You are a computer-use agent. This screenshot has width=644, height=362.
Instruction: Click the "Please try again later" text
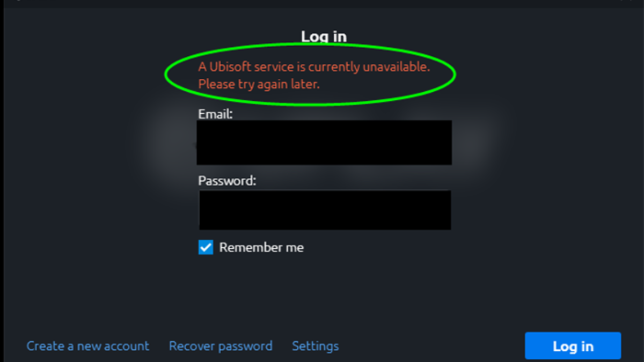(259, 84)
